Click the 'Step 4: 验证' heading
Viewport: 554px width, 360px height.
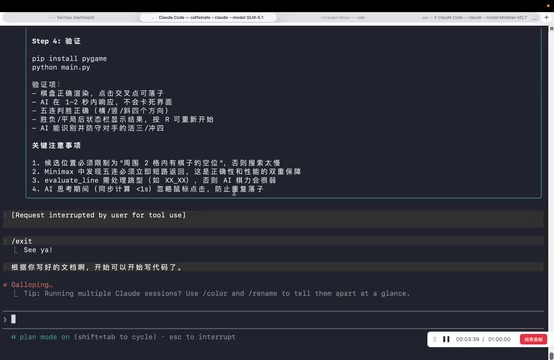coord(56,41)
